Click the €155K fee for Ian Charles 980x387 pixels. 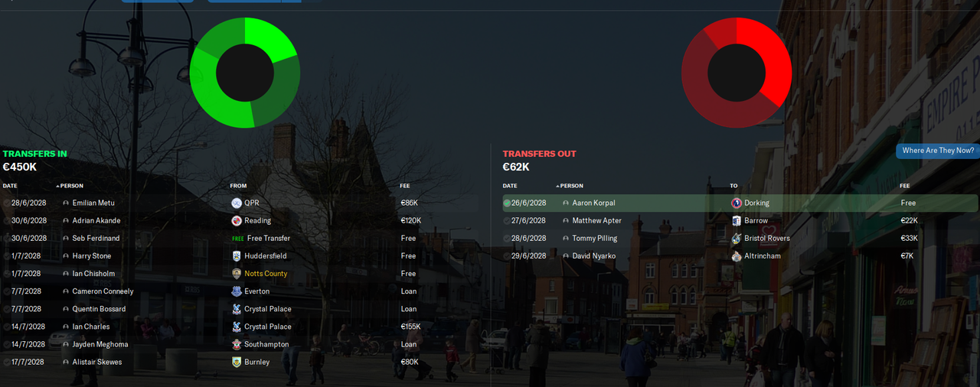click(410, 327)
